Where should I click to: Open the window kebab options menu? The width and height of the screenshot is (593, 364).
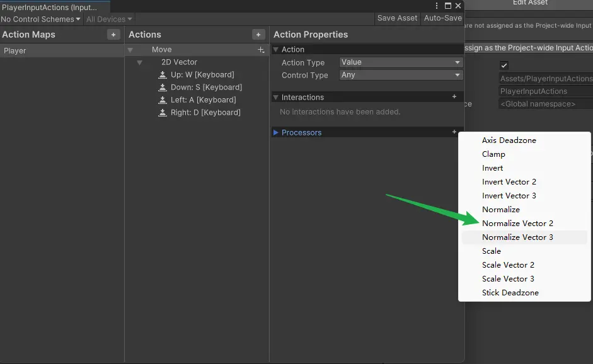[x=437, y=6]
